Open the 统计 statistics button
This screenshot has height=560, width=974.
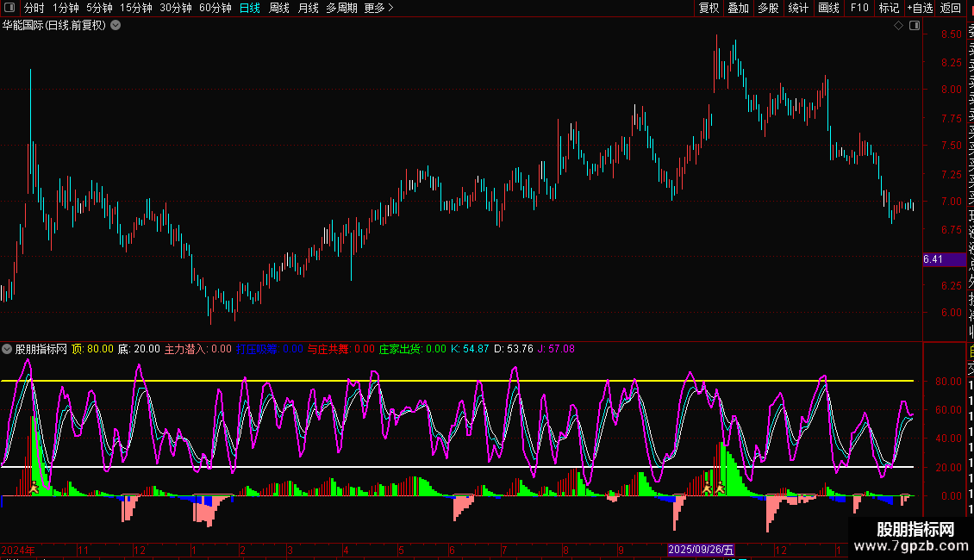(x=798, y=8)
